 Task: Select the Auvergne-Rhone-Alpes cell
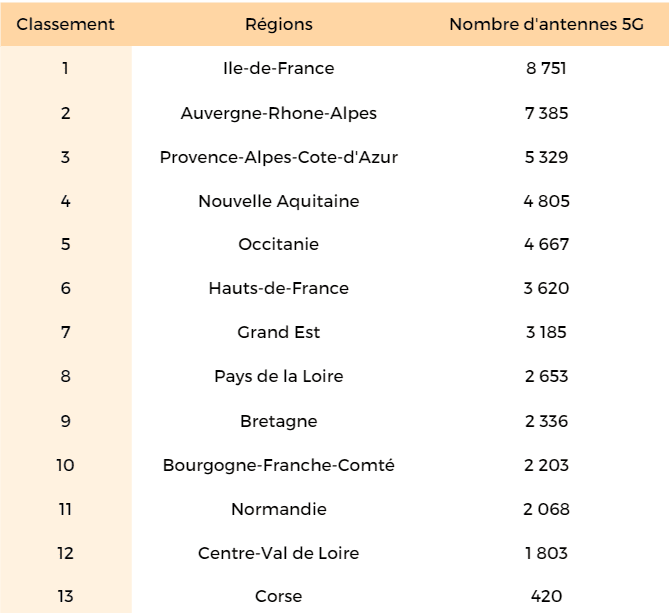point(279,113)
